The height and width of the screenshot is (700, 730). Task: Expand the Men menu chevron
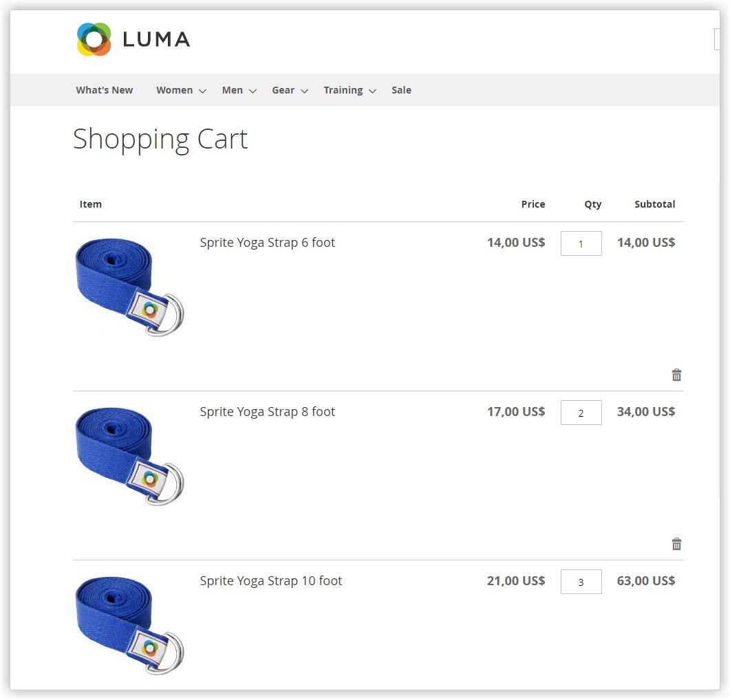pyautogui.click(x=253, y=91)
